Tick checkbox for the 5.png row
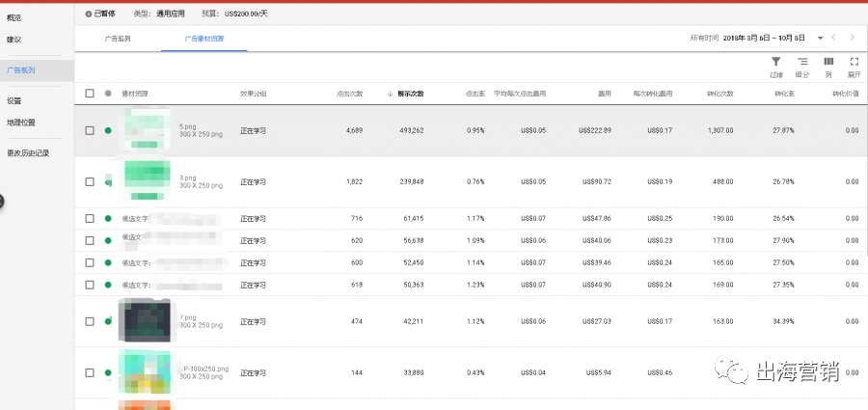Image resolution: width=868 pixels, height=410 pixels. pos(90,131)
